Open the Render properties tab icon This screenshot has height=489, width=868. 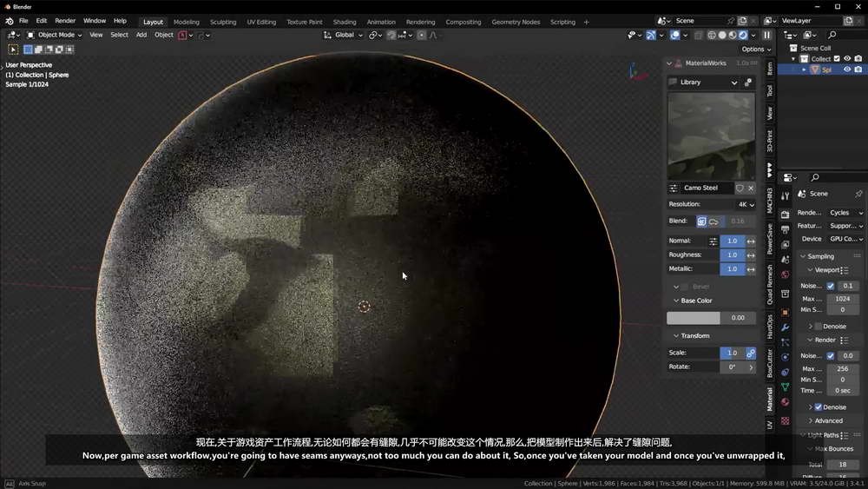[x=785, y=214]
